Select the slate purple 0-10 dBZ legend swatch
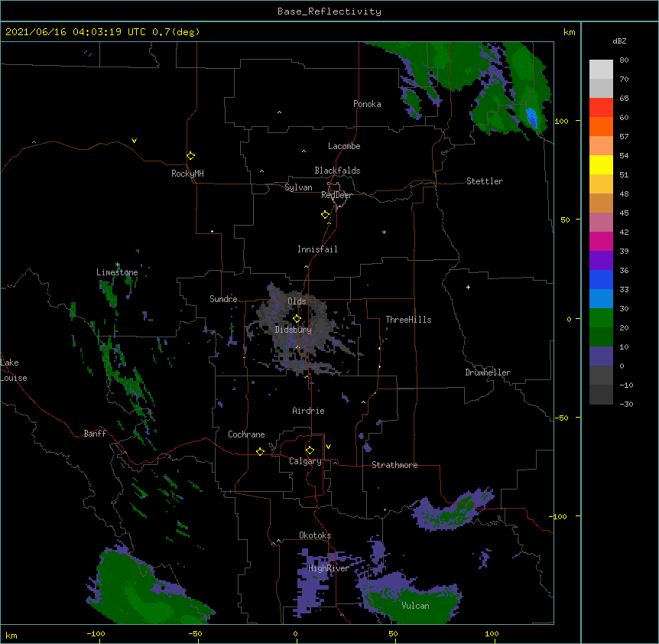 tap(601, 356)
